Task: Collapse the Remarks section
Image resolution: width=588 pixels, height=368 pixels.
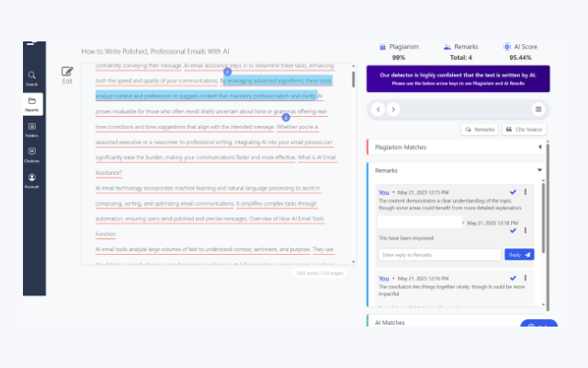Action: 539,170
